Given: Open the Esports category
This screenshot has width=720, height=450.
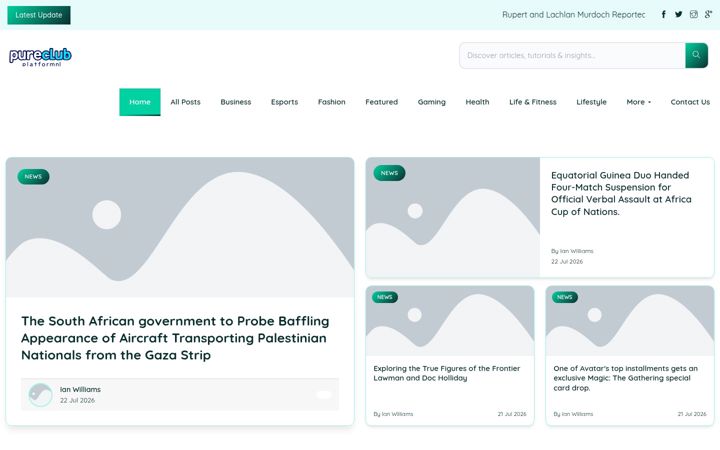Looking at the screenshot, I should (x=284, y=102).
